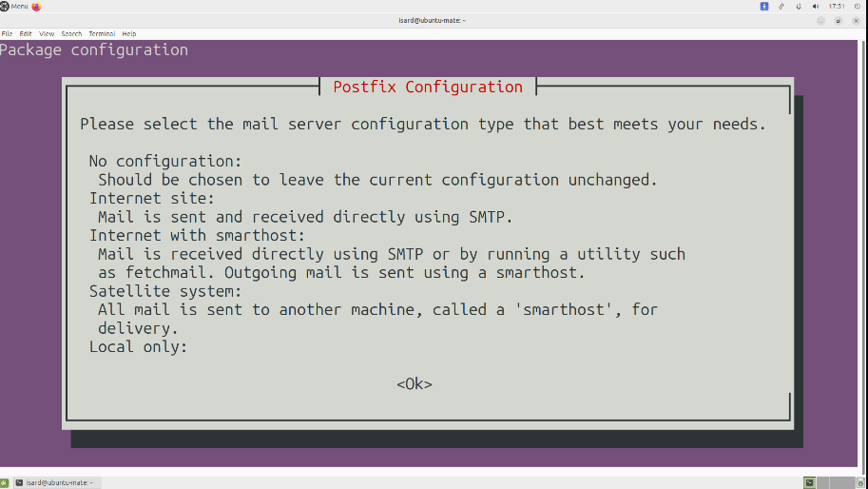
Task: Click the 'Internet site:' line
Action: click(152, 198)
